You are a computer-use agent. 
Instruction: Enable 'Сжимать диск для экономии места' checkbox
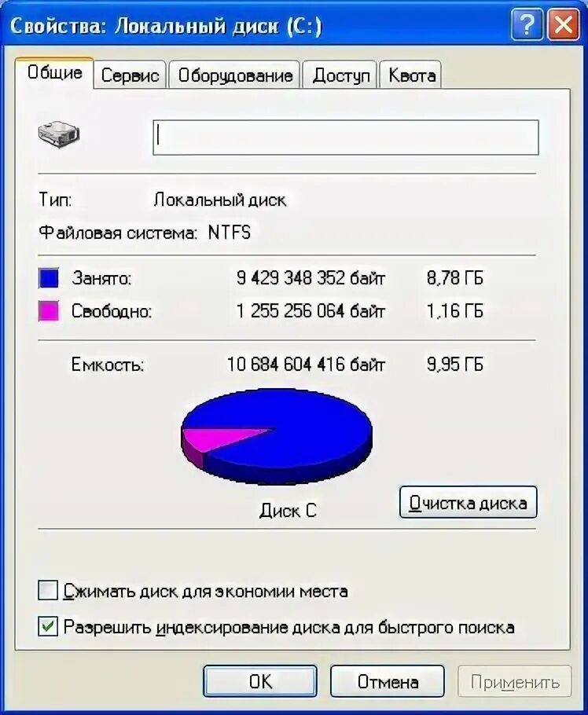(48, 590)
